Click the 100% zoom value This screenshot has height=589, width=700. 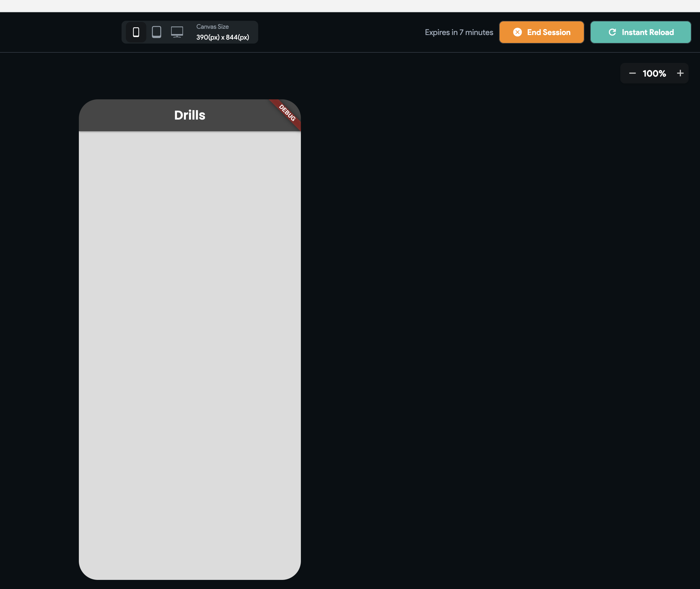654,73
